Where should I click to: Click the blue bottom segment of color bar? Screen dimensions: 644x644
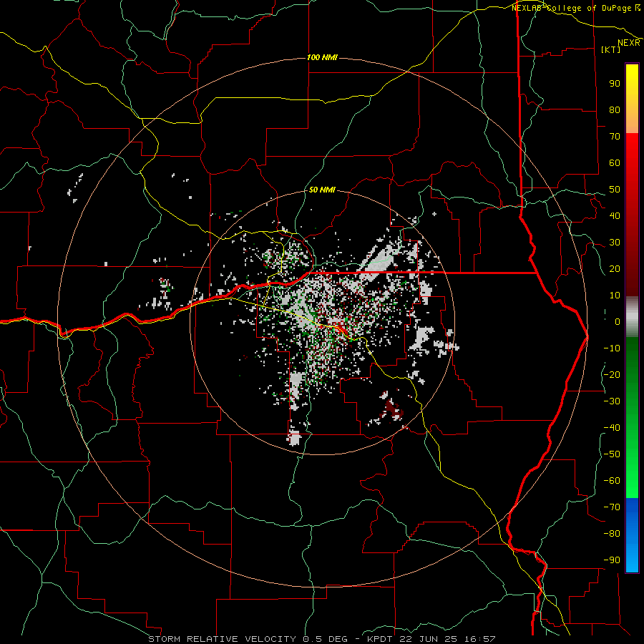632,535
